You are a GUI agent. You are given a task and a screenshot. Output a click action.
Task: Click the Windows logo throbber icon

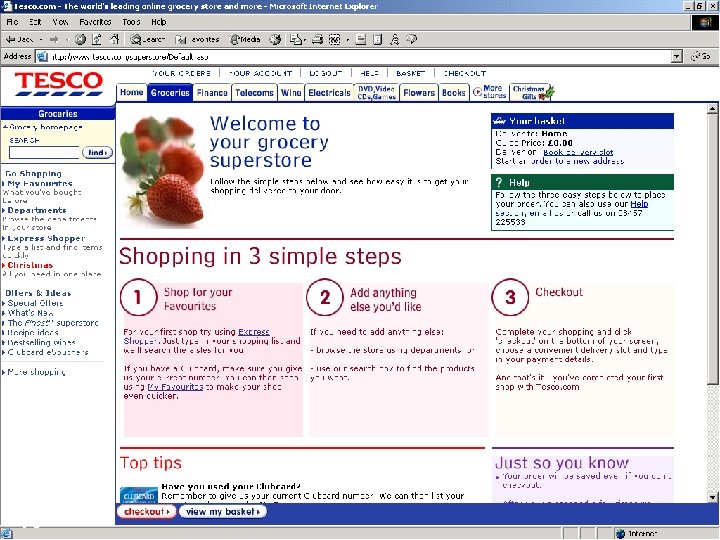pos(705,22)
